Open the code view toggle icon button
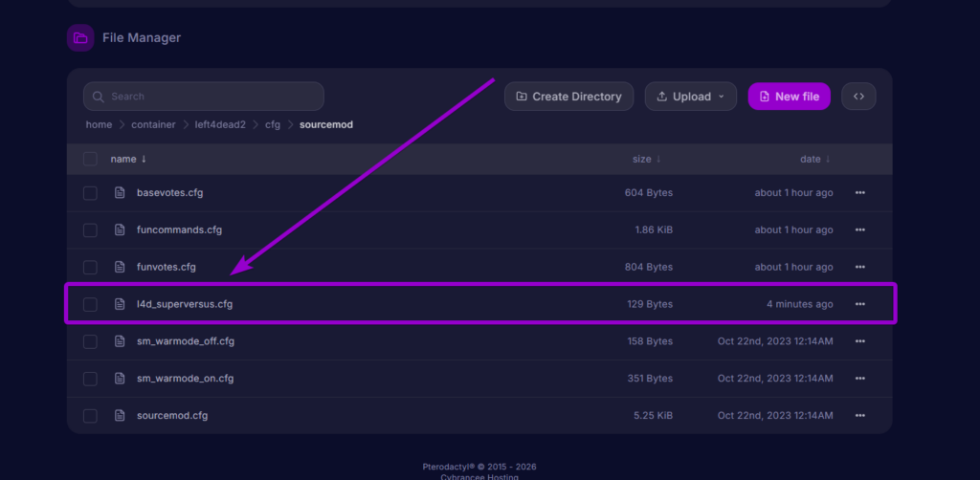980x480 pixels. 858,97
